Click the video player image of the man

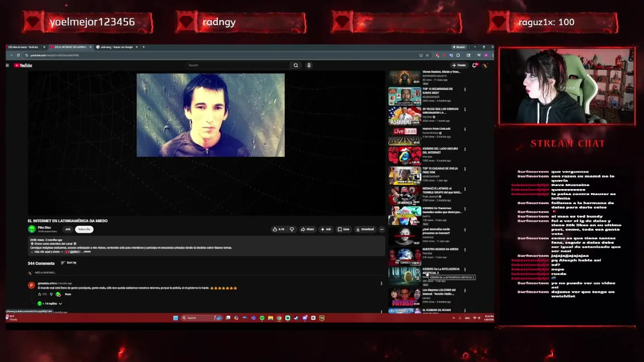[210, 115]
